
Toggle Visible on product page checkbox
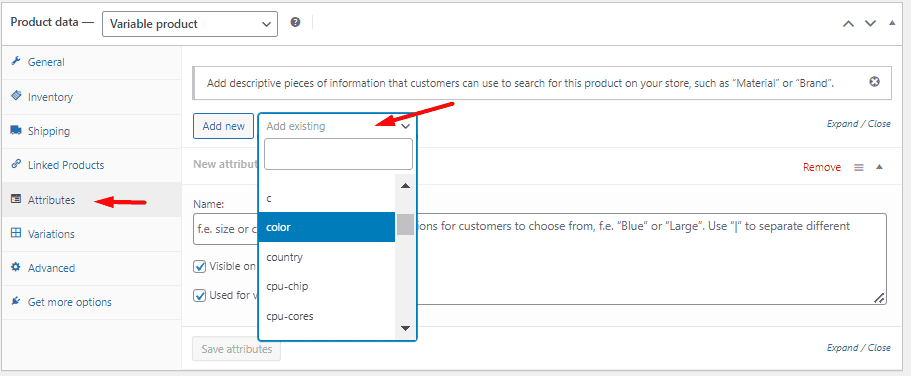200,266
